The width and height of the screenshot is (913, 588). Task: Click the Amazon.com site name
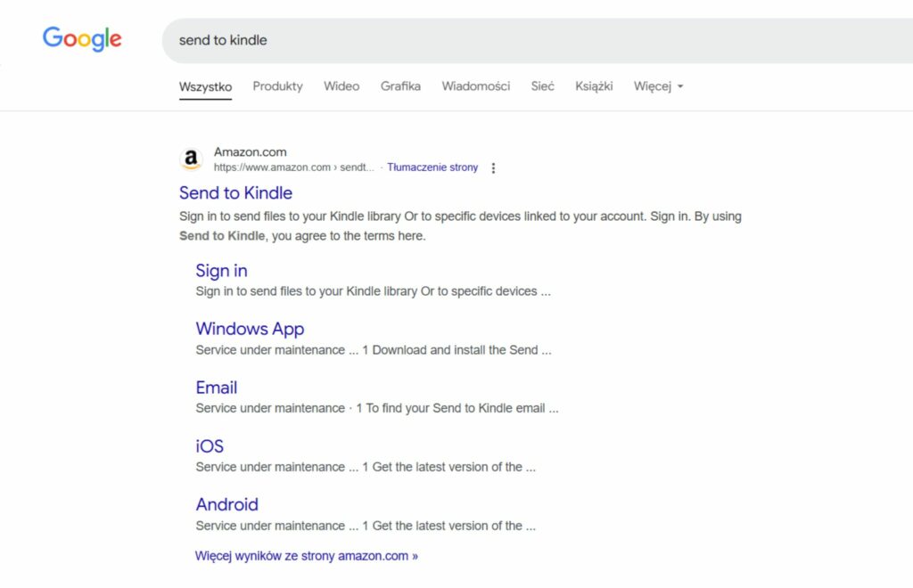[x=251, y=151]
